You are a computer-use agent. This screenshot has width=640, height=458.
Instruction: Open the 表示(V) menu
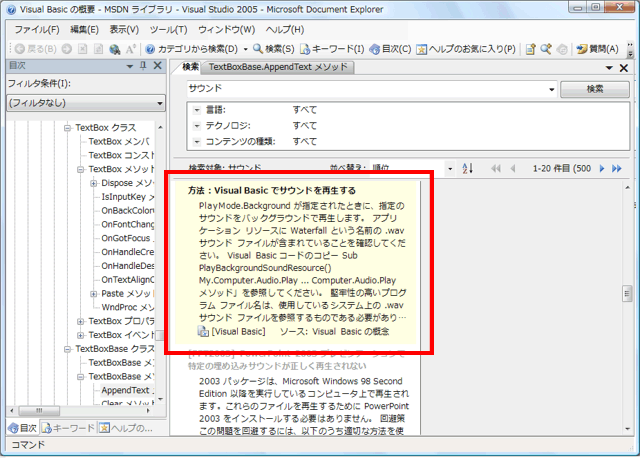pyautogui.click(x=124, y=29)
